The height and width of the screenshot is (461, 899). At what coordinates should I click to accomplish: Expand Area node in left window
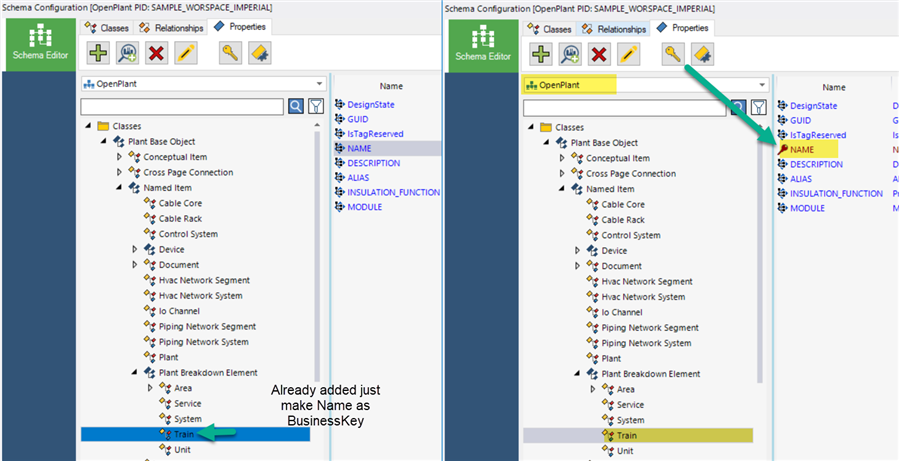tap(150, 388)
